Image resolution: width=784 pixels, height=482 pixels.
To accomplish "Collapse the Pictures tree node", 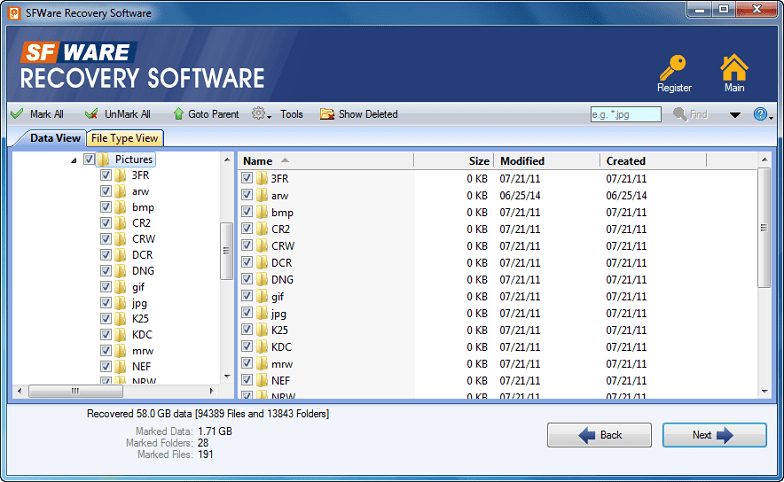I will (74, 160).
